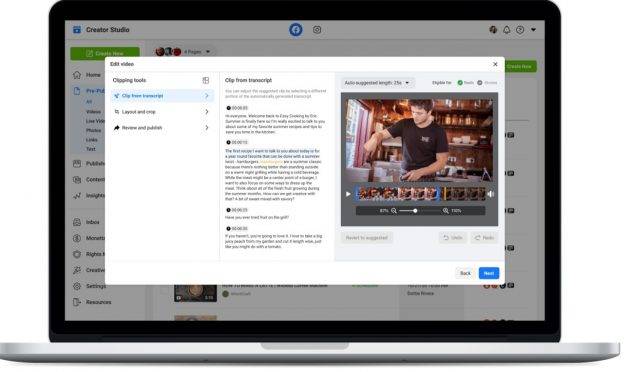
Task: Click the orange playhead marker in timeline
Action: pyautogui.click(x=444, y=194)
